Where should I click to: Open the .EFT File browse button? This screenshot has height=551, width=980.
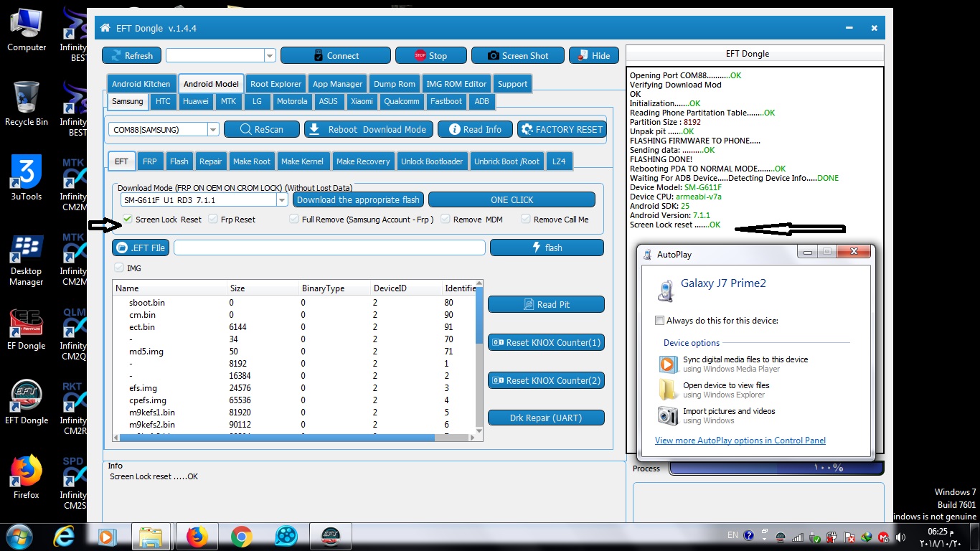[140, 248]
